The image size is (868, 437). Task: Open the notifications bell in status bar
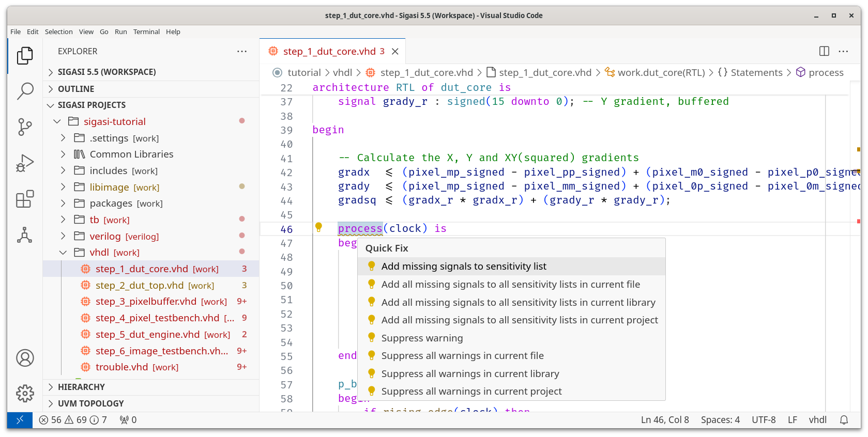[x=844, y=420]
